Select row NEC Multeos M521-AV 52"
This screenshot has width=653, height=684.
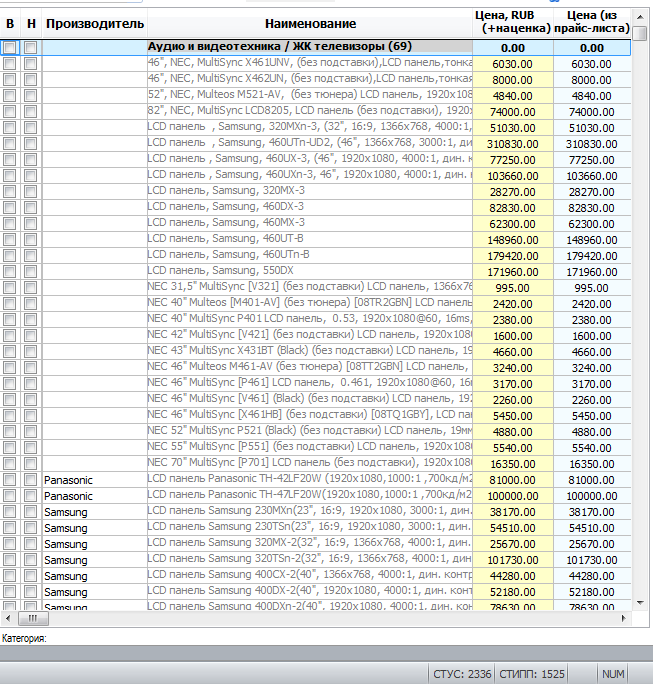click(x=315, y=96)
